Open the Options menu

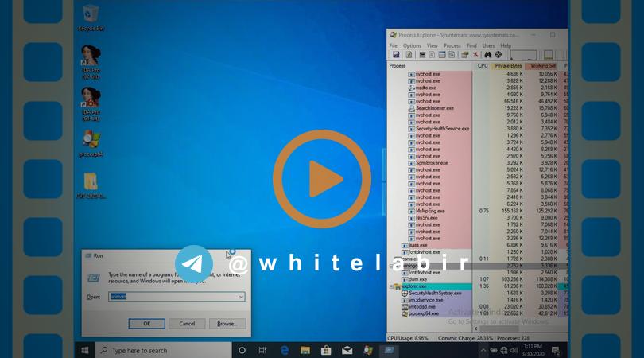click(412, 45)
